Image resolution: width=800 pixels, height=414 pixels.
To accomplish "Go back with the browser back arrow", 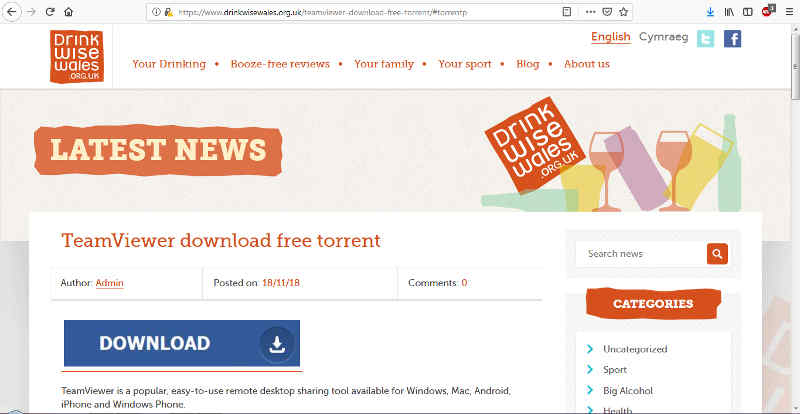I will coord(11,12).
